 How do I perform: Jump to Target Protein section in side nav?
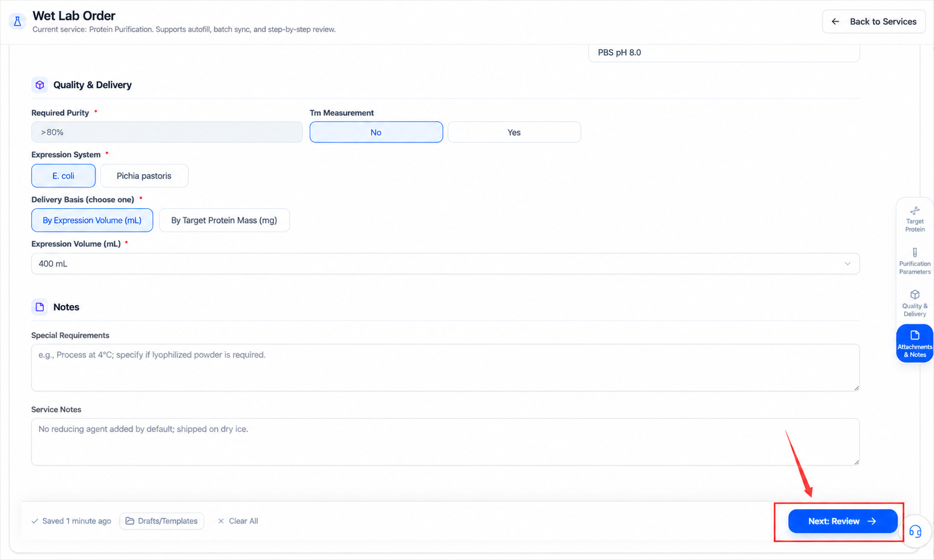click(x=915, y=219)
